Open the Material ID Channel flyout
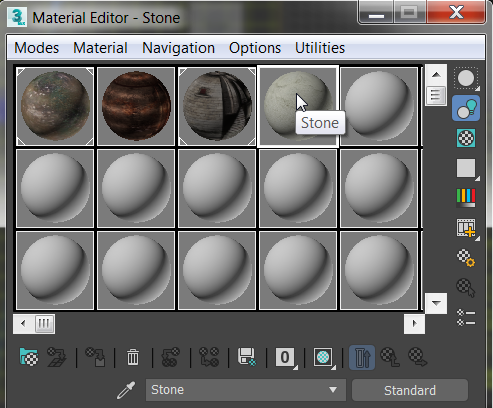This screenshot has height=408, width=493. [285, 357]
